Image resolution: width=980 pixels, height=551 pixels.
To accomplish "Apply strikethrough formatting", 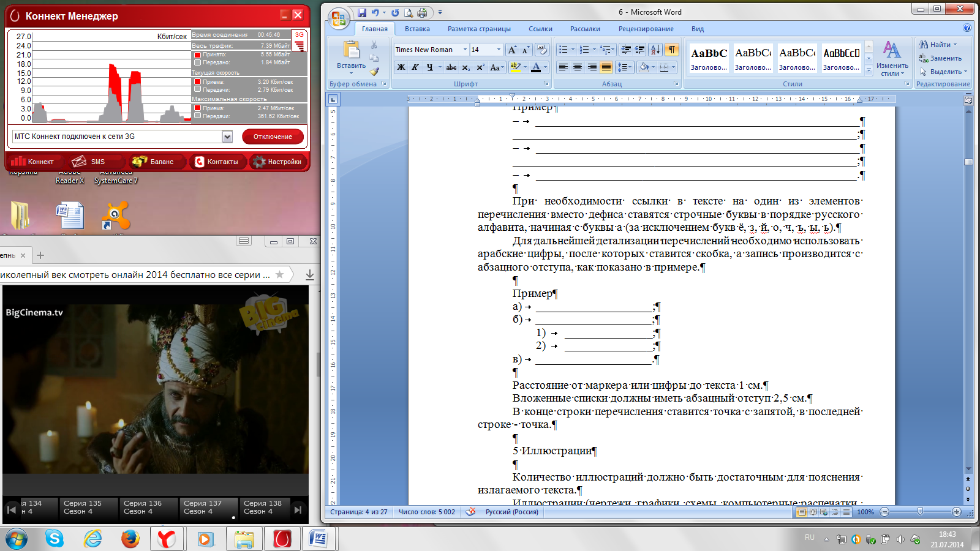I will tap(451, 67).
